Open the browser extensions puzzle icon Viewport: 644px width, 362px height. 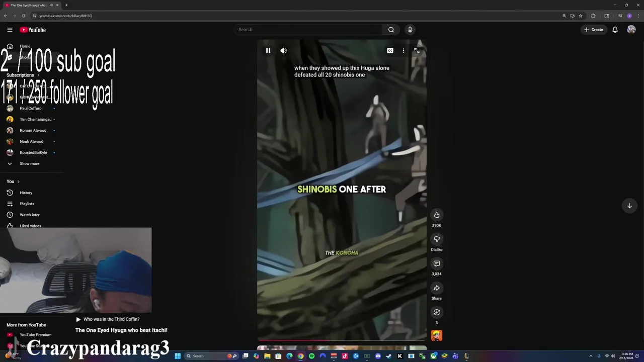point(593,16)
